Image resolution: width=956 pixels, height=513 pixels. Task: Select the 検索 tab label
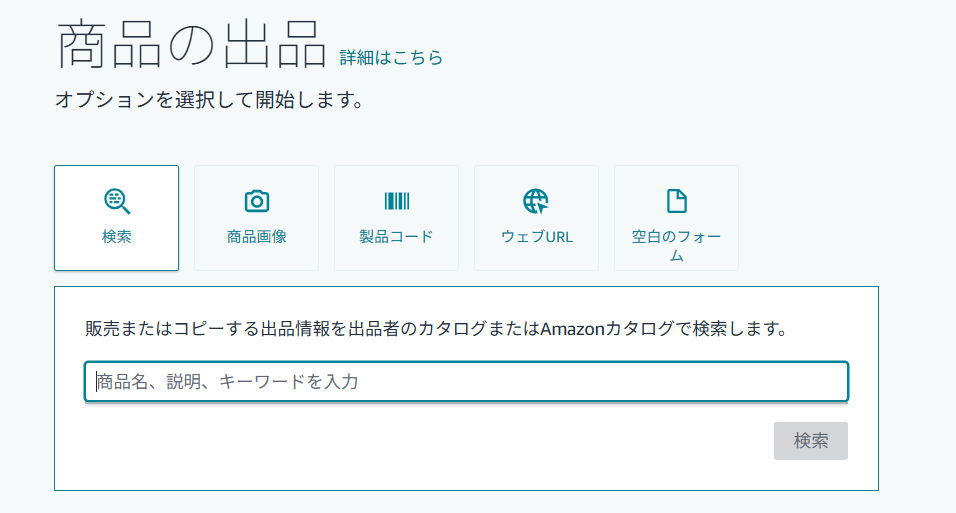click(117, 237)
